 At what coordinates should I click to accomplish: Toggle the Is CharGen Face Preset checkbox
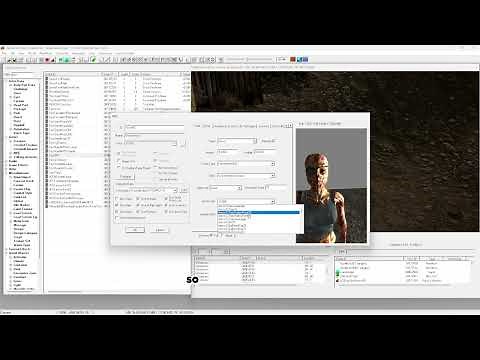click(119, 168)
